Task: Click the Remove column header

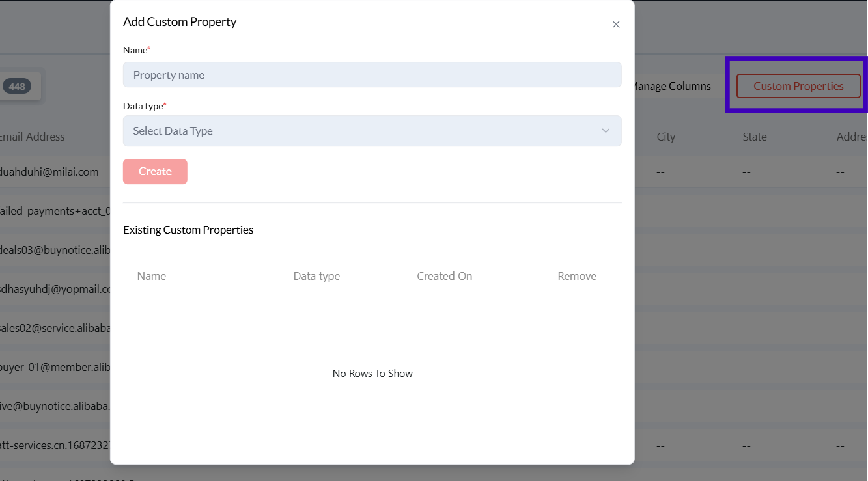Action: point(576,276)
